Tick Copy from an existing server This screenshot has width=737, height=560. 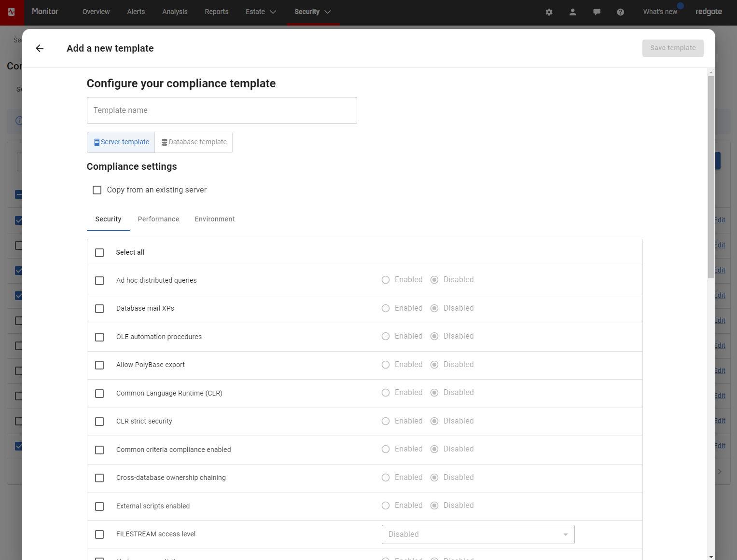[x=97, y=190]
